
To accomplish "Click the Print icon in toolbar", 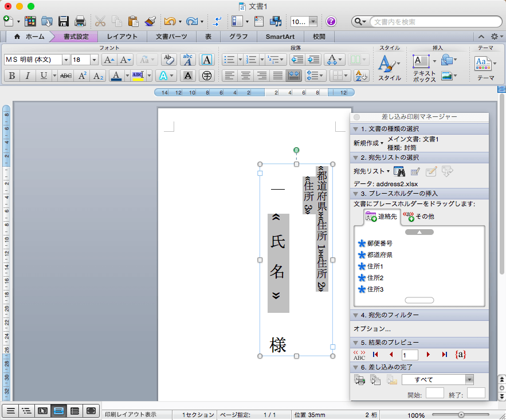I will click(80, 22).
